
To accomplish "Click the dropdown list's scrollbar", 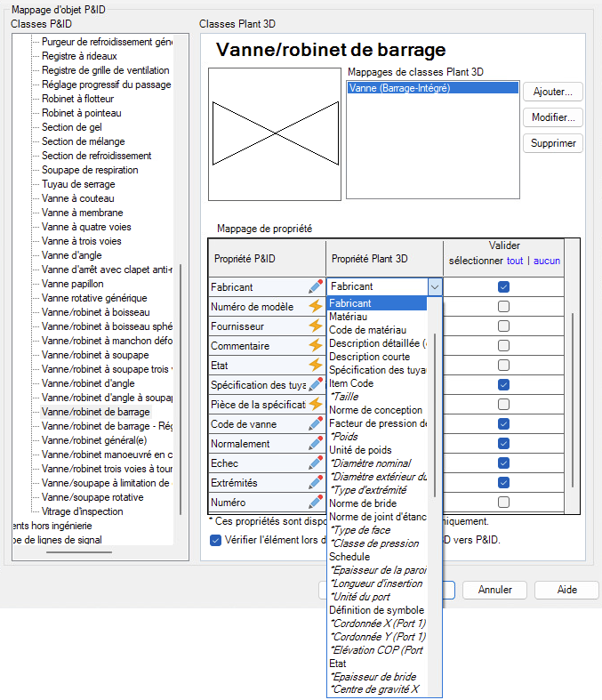I will click(x=435, y=415).
